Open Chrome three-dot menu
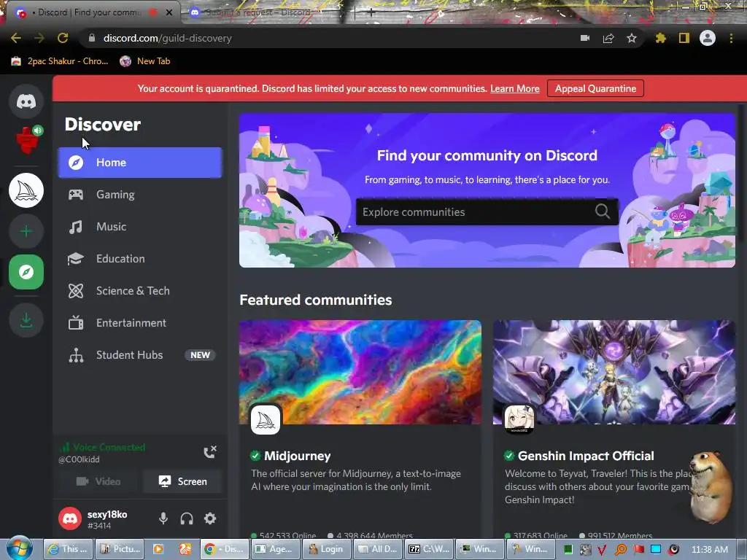Screen dimensions: 747x560 (731, 38)
